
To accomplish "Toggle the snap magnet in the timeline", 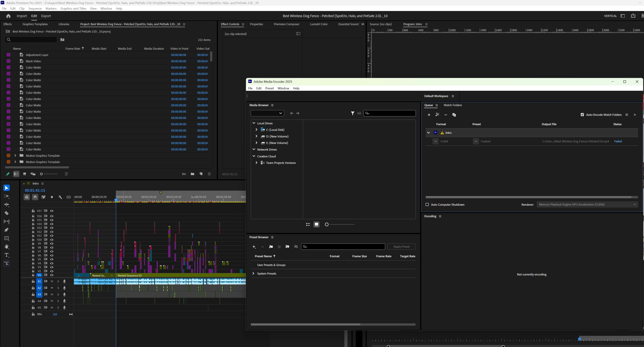I will pyautogui.click(x=35, y=197).
